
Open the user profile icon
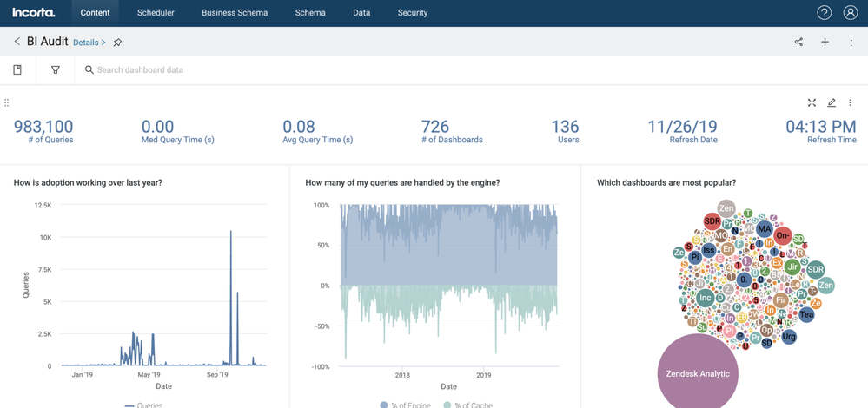[x=851, y=13]
